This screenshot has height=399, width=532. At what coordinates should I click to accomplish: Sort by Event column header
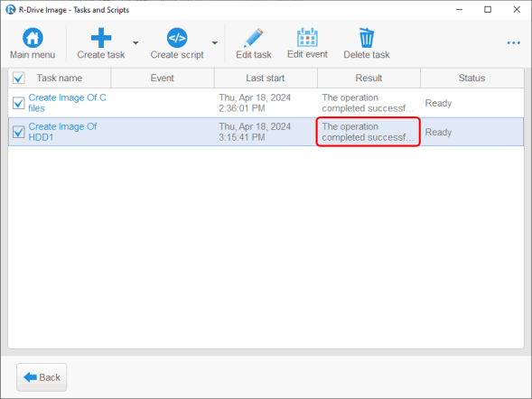[x=163, y=78]
